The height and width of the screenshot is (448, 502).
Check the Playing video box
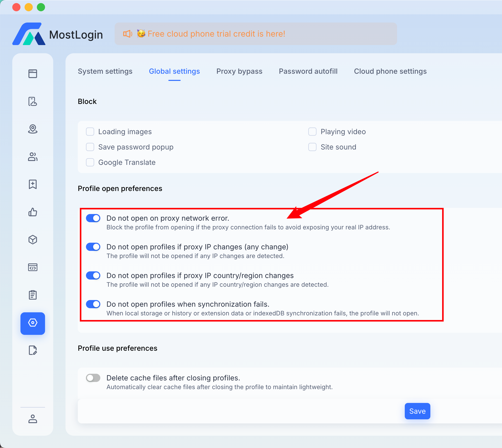(x=312, y=132)
